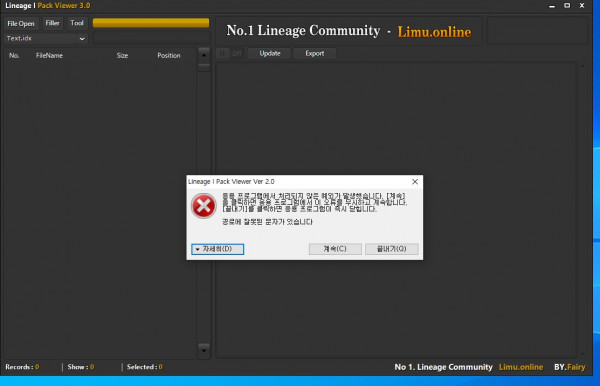This screenshot has width=600, height=386.
Task: Click file list scroll down arrow
Action: coord(204,350)
